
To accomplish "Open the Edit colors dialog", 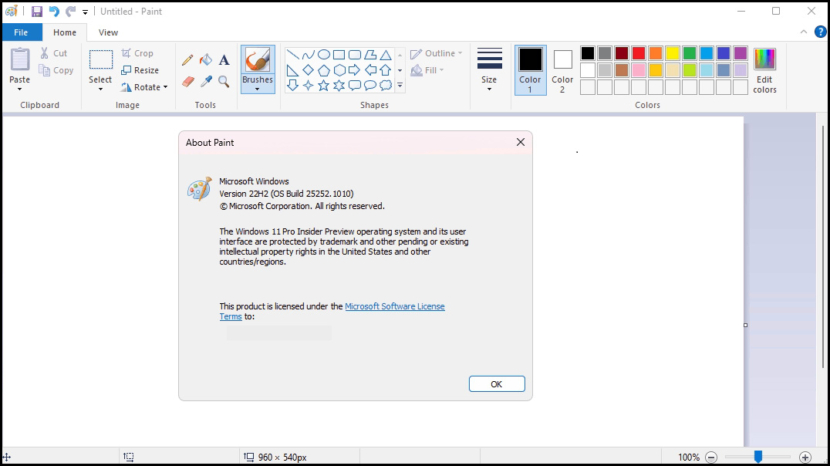I will [x=764, y=70].
